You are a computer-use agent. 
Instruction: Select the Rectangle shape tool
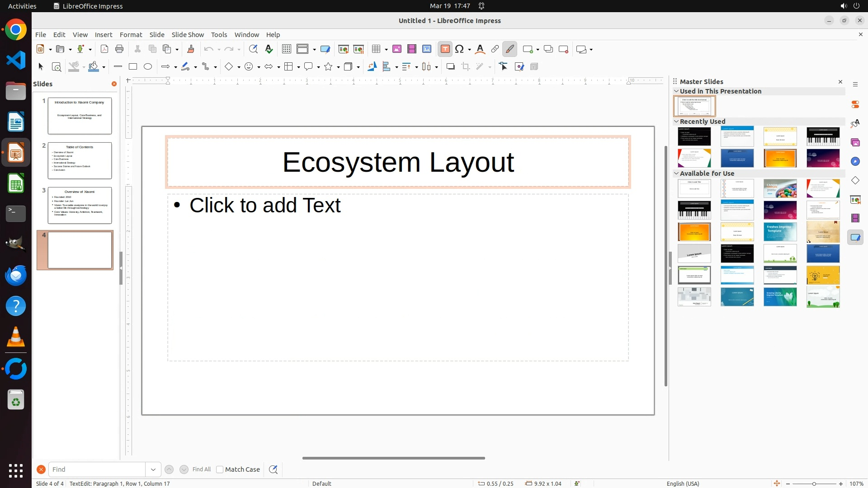point(133,67)
